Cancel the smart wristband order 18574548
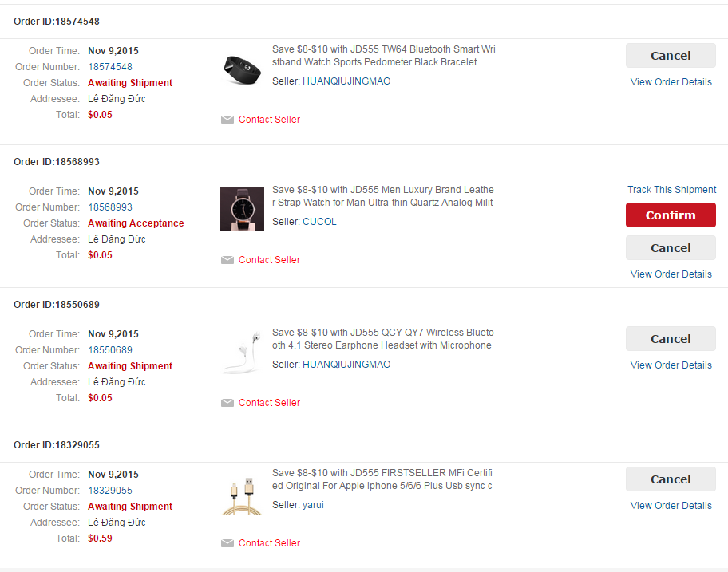This screenshot has width=728, height=572. click(x=671, y=56)
